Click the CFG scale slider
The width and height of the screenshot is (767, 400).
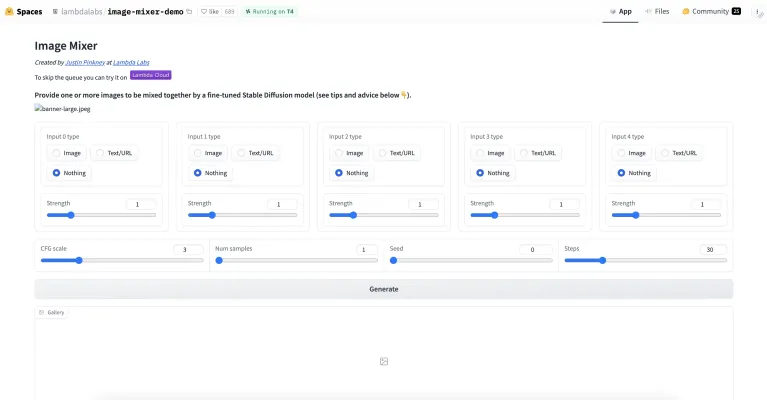(121, 260)
